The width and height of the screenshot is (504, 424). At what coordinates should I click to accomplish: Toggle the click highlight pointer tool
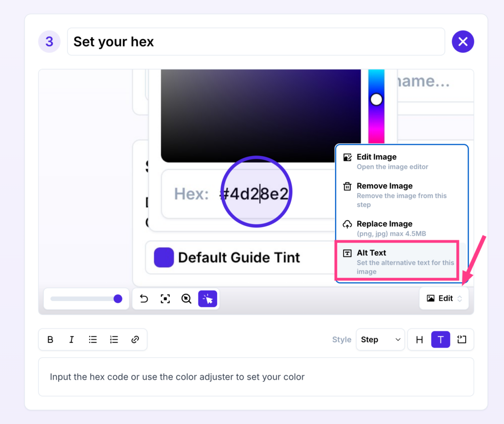click(208, 299)
